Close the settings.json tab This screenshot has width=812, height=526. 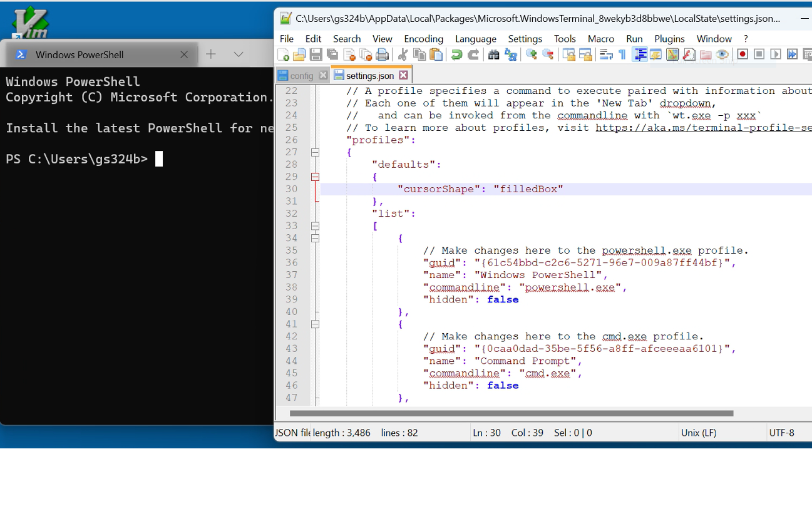click(x=403, y=75)
